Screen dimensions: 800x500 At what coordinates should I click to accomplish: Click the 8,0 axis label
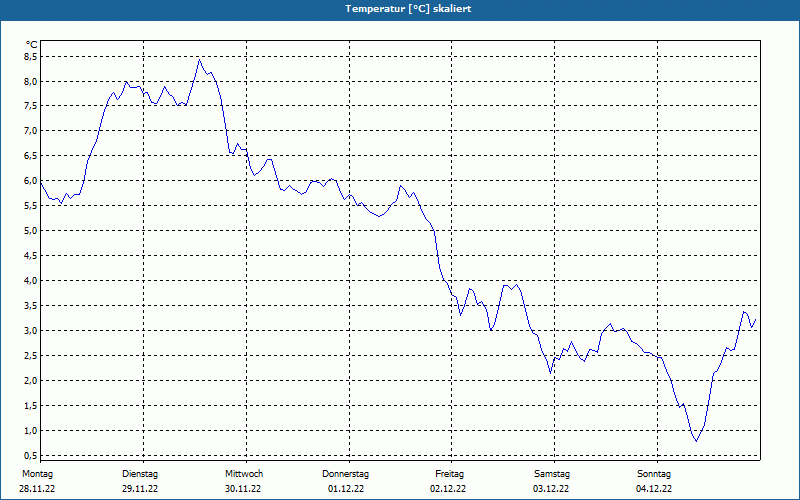(31, 82)
